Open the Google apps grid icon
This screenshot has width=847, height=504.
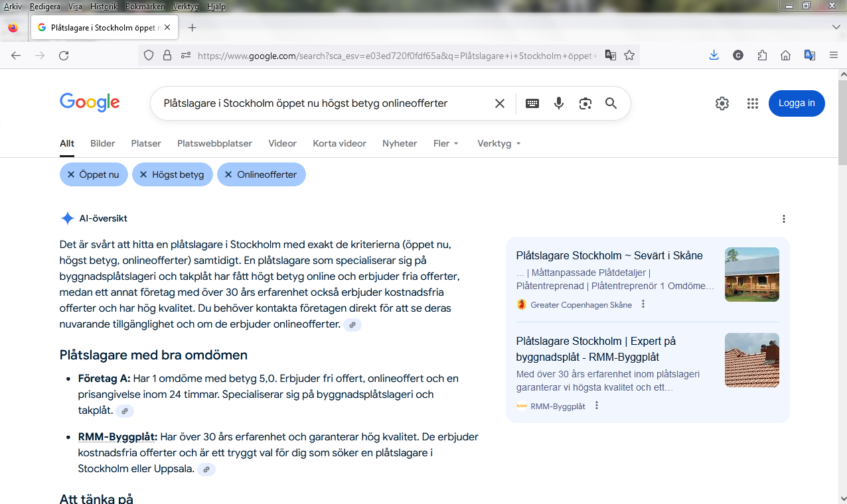coord(752,103)
